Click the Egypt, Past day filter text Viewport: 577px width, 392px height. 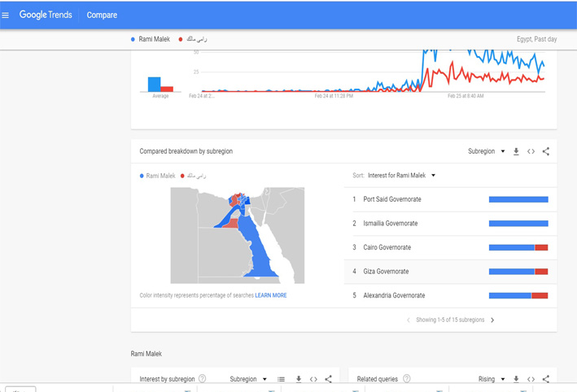[536, 39]
